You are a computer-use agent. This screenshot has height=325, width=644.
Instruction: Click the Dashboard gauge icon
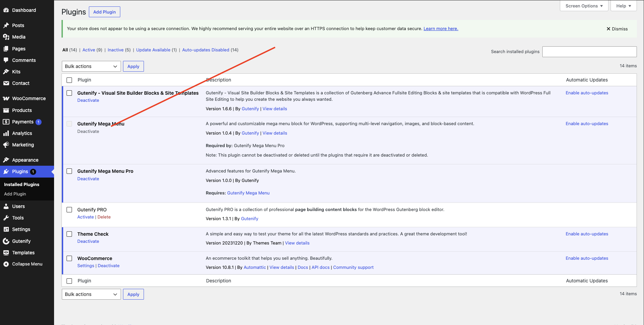coord(6,10)
